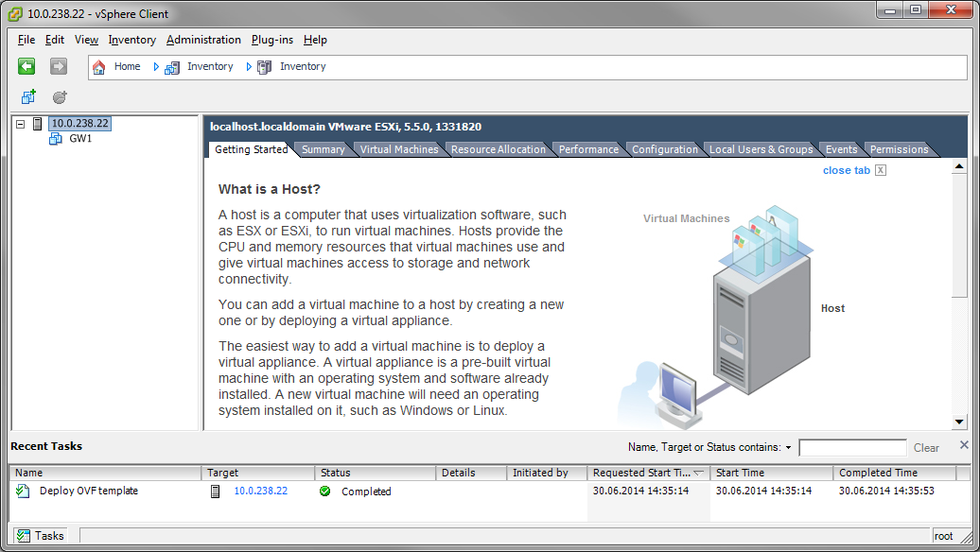Sort tasks by Start Time column header
Viewport: 980px width, 552px height.
771,473
